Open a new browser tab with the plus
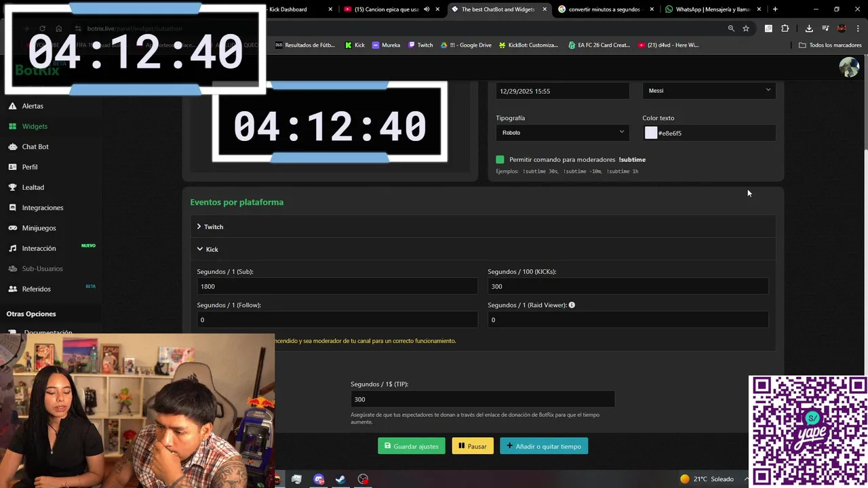The height and width of the screenshot is (488, 868). click(x=775, y=9)
